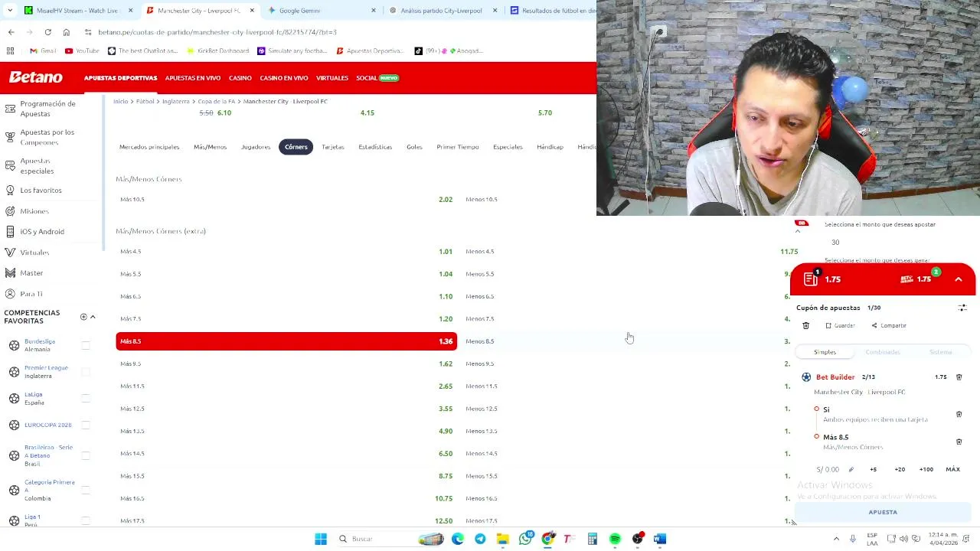Switch to the Córners market tab

(x=296, y=147)
